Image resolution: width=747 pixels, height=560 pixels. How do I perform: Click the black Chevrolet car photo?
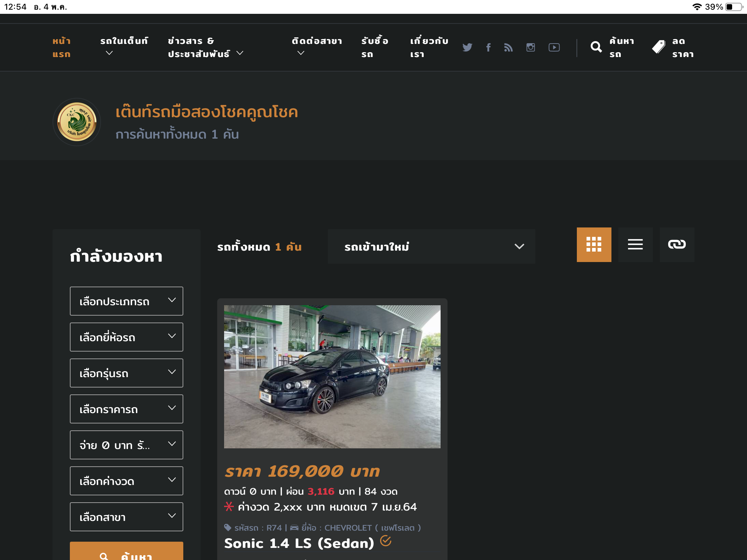(332, 377)
